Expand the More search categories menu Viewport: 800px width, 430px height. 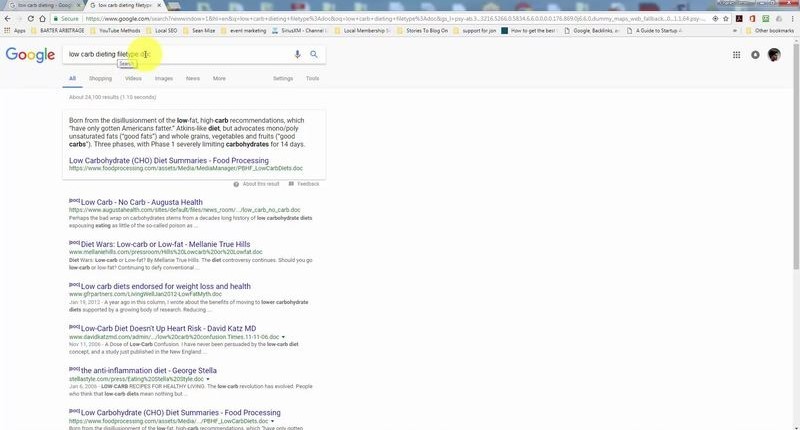point(219,78)
